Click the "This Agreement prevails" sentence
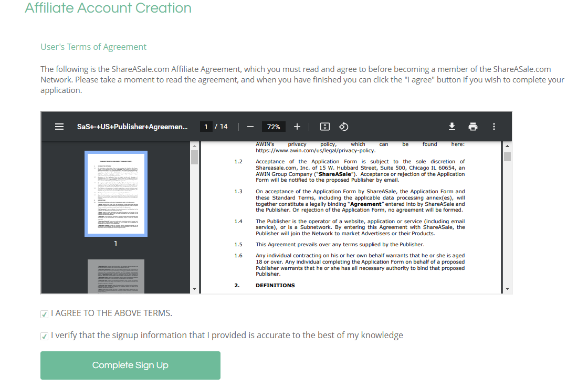This screenshot has height=387, width=588. [x=340, y=245]
